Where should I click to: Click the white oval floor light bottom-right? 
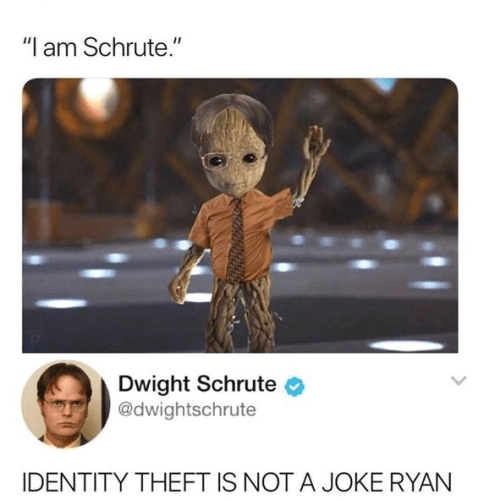pos(406,346)
